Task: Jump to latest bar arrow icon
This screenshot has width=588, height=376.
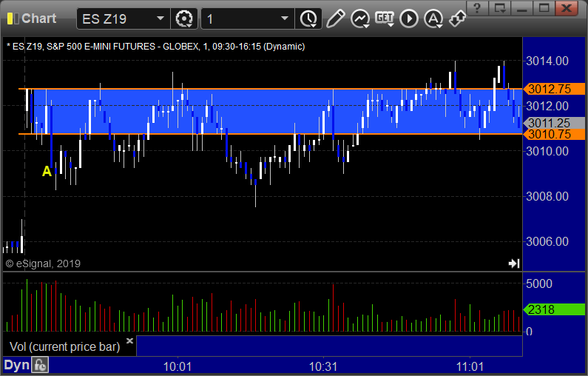Action: (x=514, y=263)
